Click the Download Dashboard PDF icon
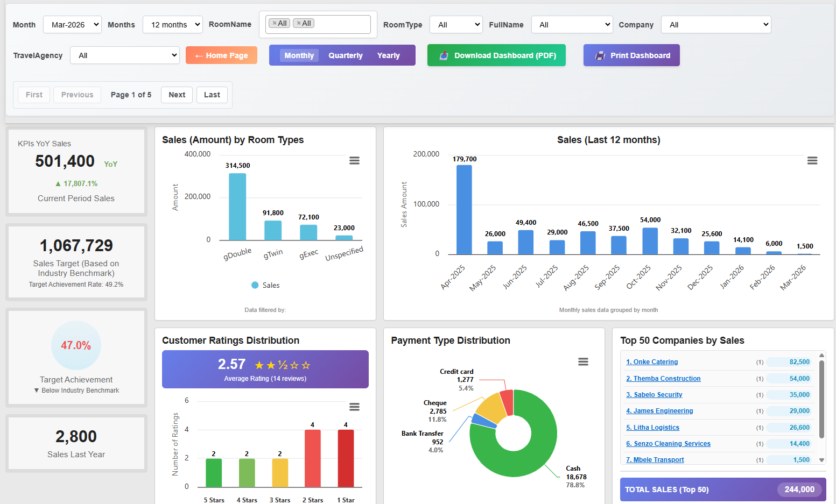 coord(444,55)
